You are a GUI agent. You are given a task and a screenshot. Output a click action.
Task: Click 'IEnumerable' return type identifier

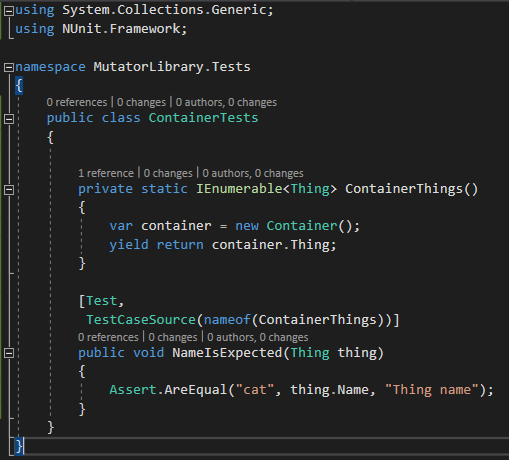239,189
